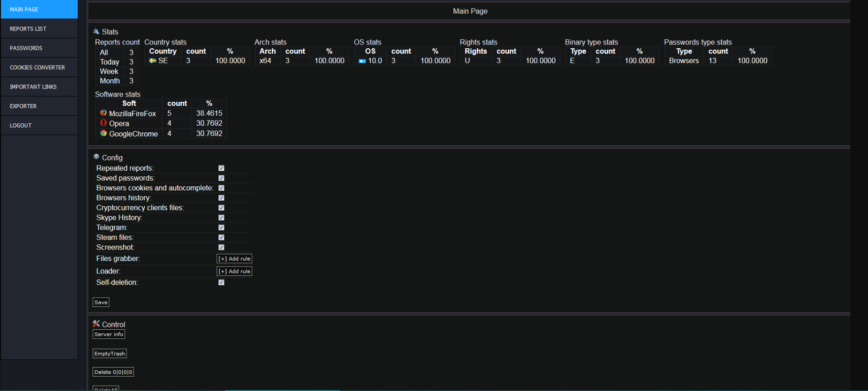
Task: Open the Reports List page
Action: pyautogui.click(x=39, y=29)
